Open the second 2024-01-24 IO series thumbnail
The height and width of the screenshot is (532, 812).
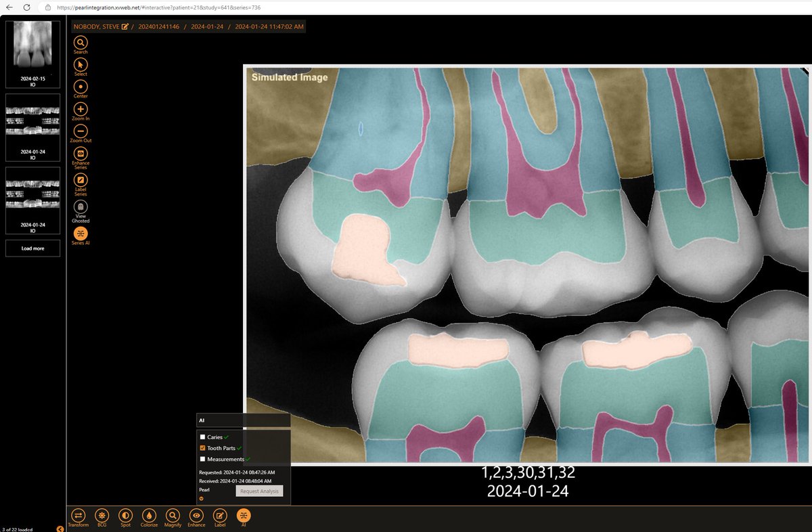pos(32,200)
